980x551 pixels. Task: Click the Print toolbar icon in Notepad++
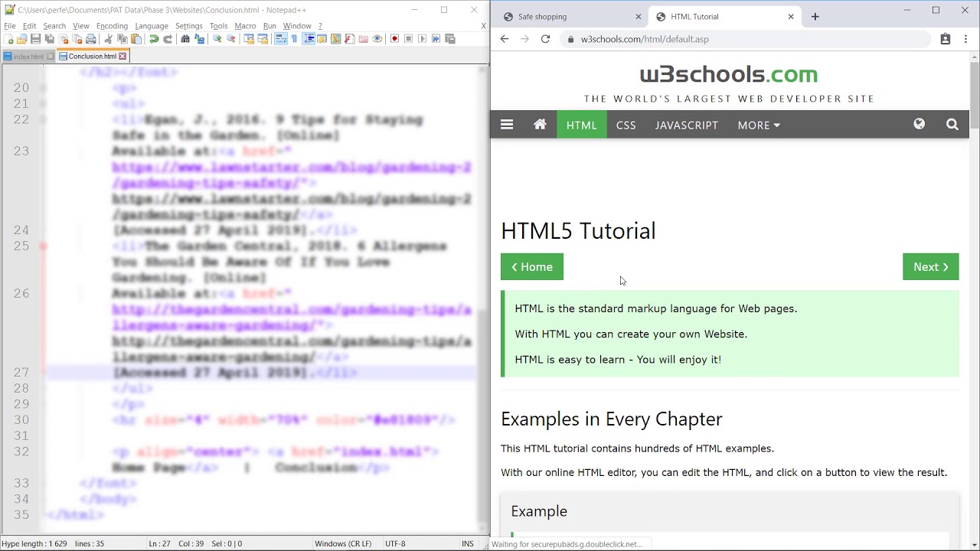(90, 38)
